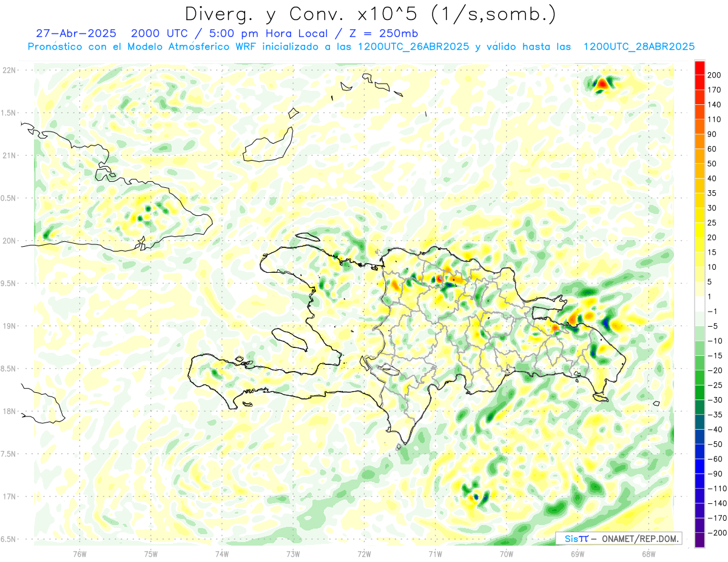Click the '69W' longitude label

pos(577,554)
